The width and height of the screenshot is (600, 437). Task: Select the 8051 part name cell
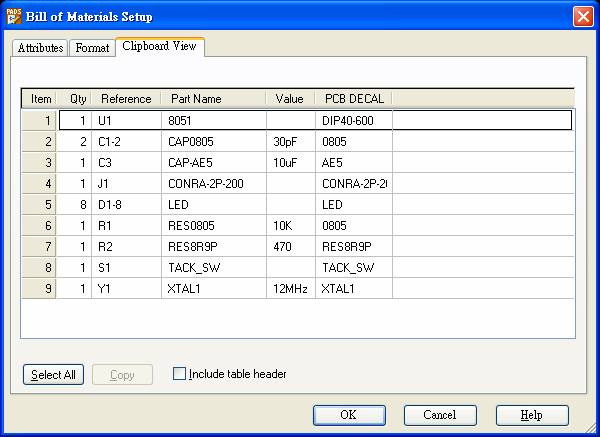(214, 120)
